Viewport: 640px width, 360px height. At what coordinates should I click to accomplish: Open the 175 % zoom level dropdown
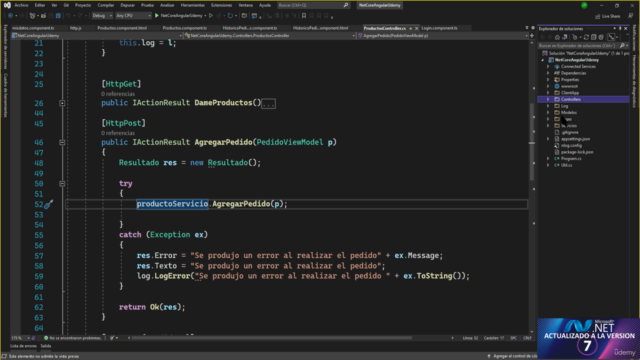20,338
